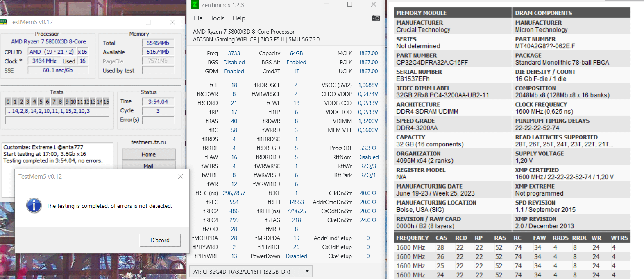
Task: Open the File menu in ZenTimings
Action: [198, 18]
